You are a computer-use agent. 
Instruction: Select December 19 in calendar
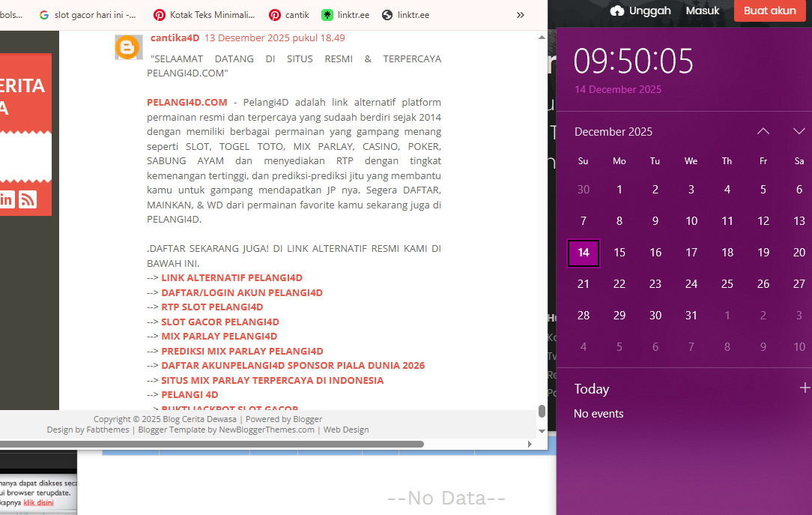pos(763,253)
